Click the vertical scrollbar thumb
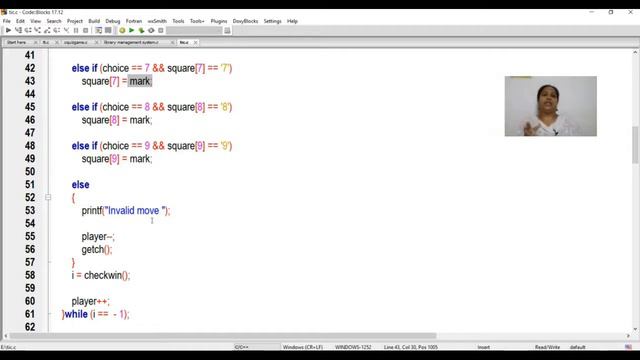Screen dimensions: 640x360 pos(635,145)
